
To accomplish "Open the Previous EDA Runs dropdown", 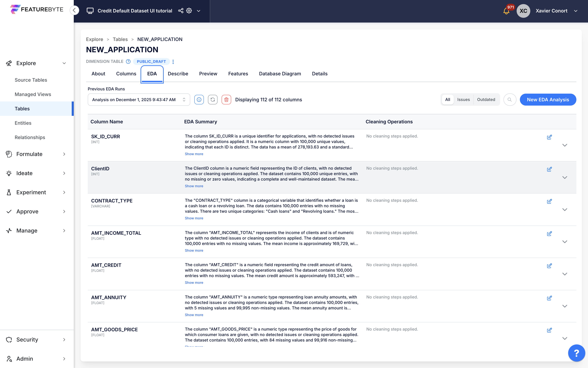I will pyautogui.click(x=139, y=100).
